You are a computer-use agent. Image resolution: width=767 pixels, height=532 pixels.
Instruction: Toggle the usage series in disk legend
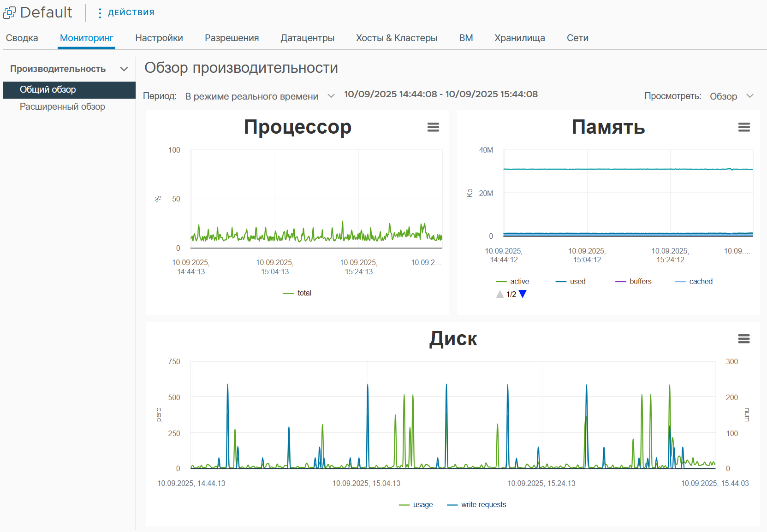[416, 504]
